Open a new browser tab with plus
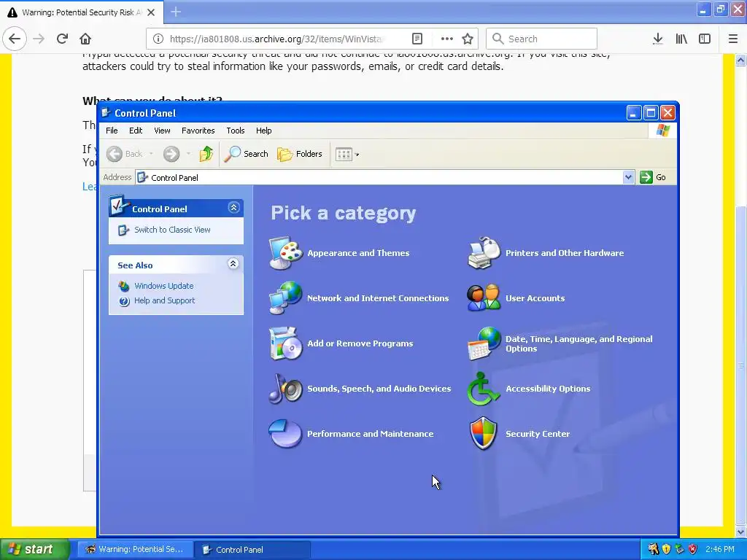Screen dimensions: 747x560 click(176, 12)
